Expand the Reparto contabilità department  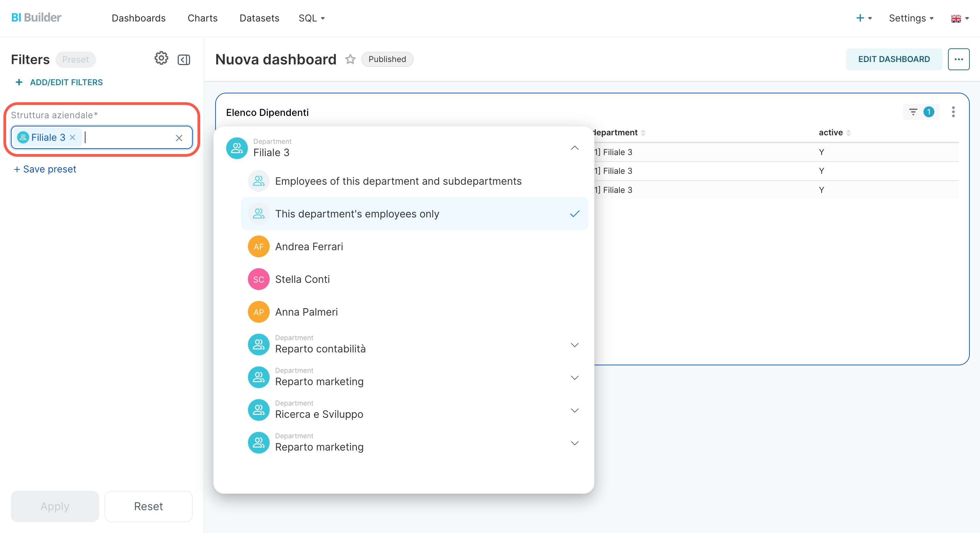coord(574,345)
